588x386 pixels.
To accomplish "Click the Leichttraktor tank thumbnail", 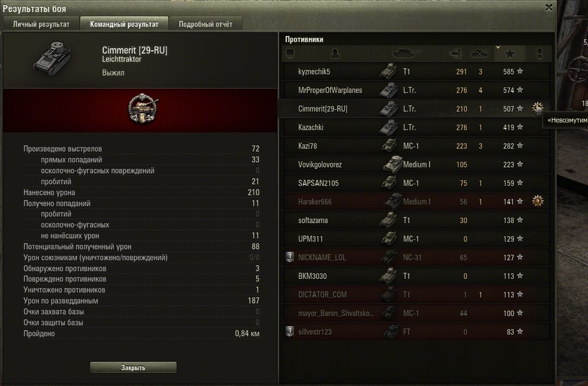I will (52, 59).
